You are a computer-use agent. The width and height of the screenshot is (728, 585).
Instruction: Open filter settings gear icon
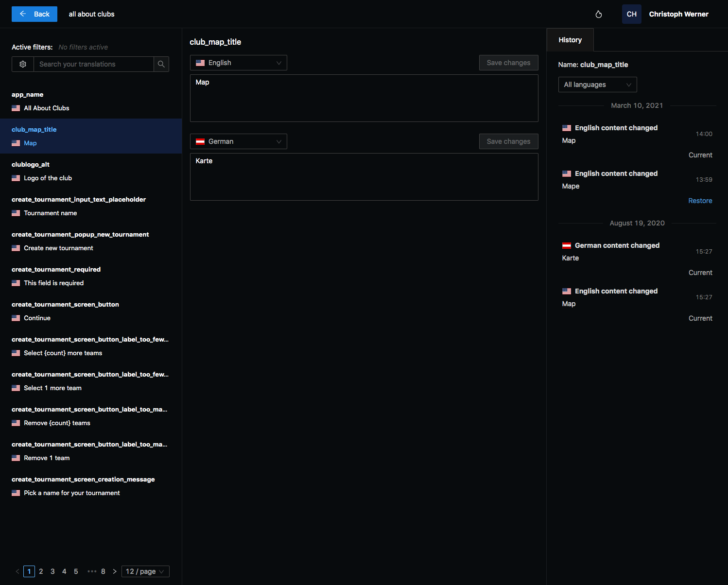[x=23, y=64]
